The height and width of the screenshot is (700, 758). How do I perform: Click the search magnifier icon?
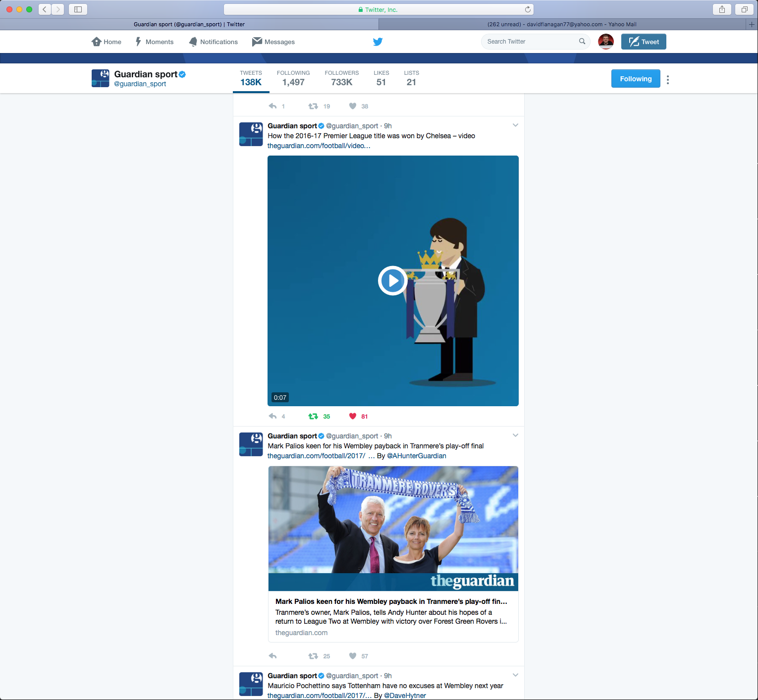pos(582,42)
